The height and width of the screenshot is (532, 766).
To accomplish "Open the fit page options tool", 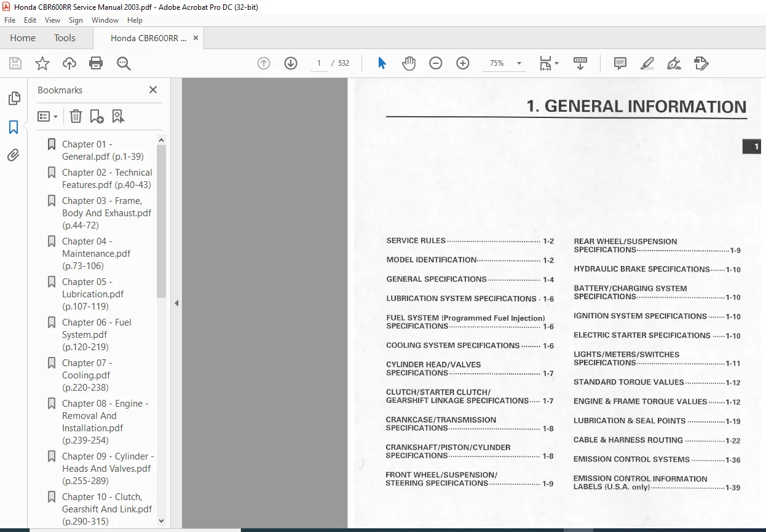I will (x=548, y=63).
